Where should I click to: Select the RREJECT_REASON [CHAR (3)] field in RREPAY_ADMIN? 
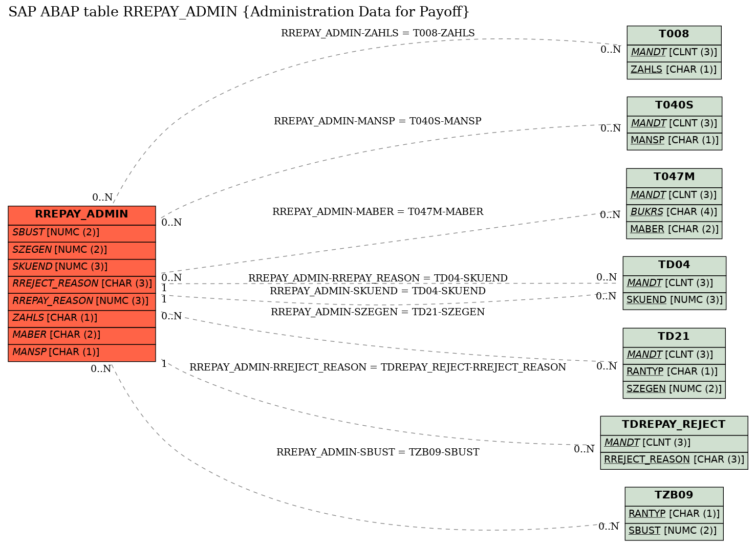[x=82, y=284]
